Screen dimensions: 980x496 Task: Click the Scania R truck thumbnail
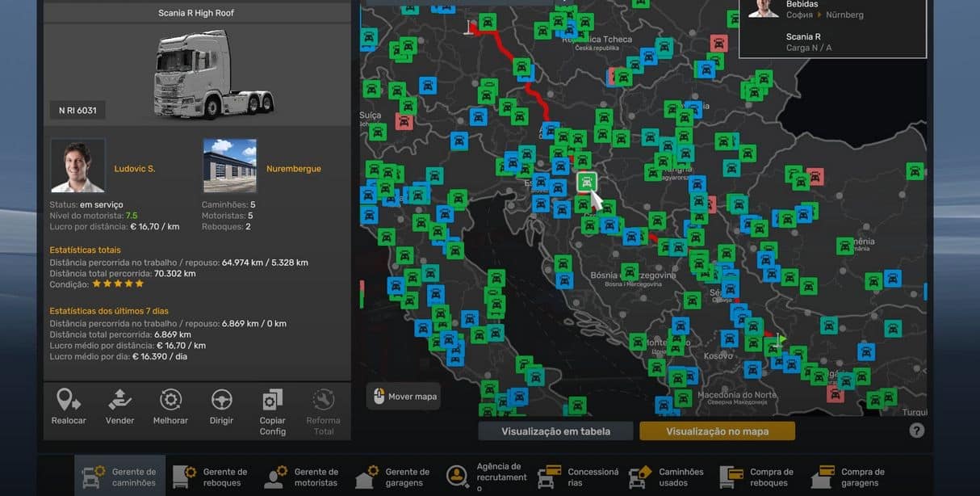[x=213, y=74]
